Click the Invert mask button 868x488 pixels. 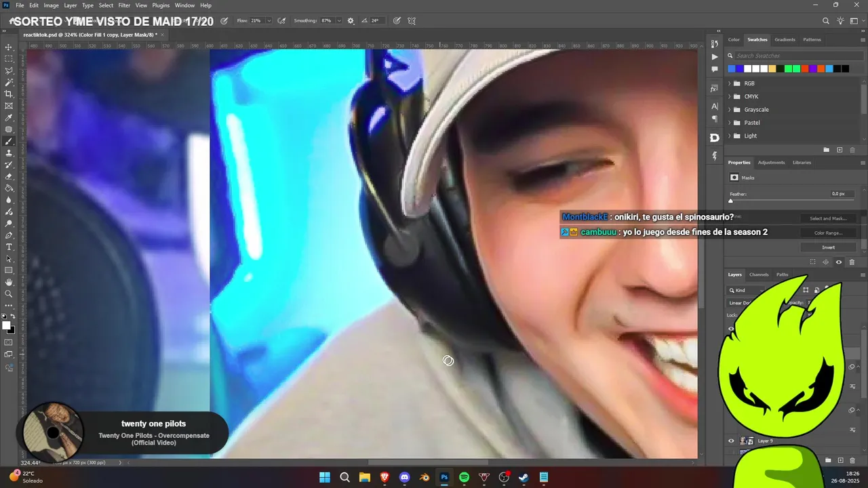[829, 247]
